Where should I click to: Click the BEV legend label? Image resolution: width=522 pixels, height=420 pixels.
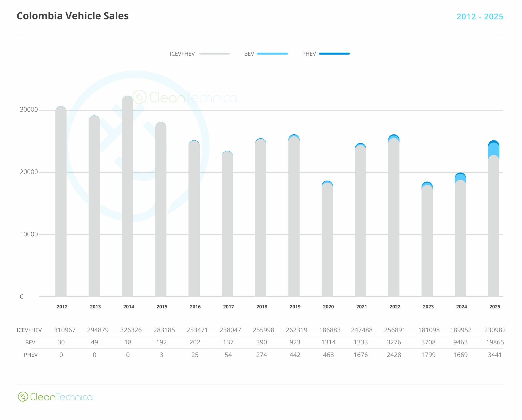click(x=249, y=54)
